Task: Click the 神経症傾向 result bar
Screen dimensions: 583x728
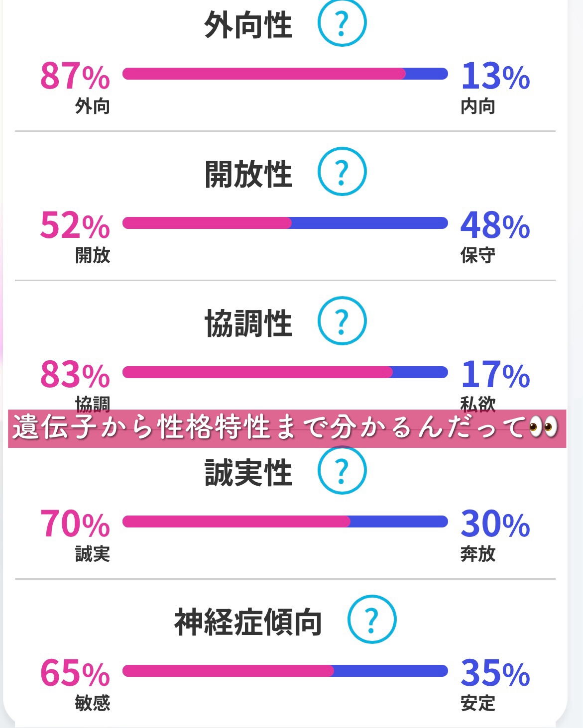Action: coord(285,671)
